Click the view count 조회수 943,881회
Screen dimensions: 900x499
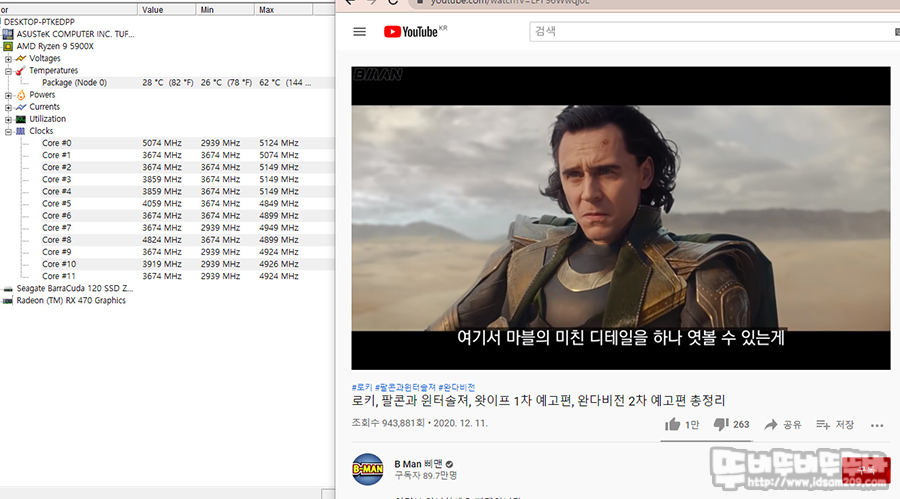click(x=388, y=423)
